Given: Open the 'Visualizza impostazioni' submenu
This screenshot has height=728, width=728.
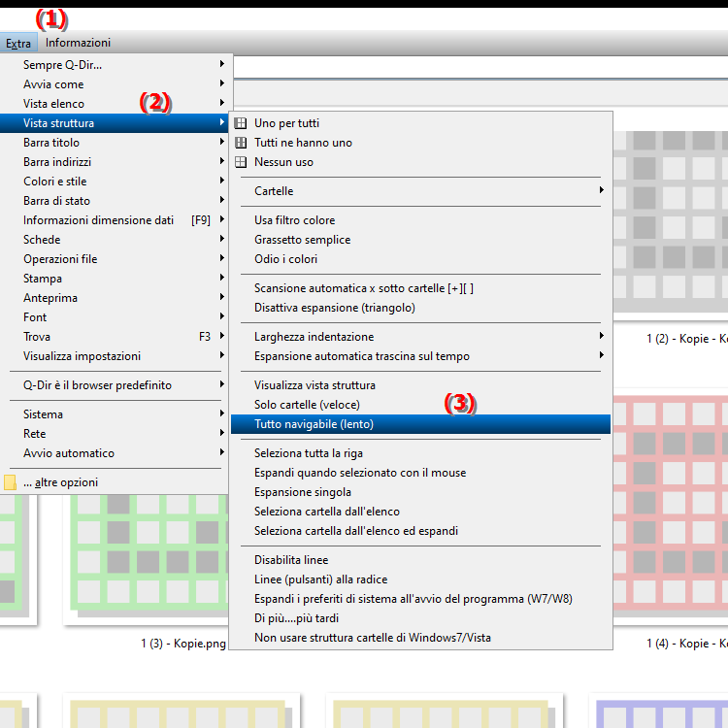Looking at the screenshot, I should point(114,356).
